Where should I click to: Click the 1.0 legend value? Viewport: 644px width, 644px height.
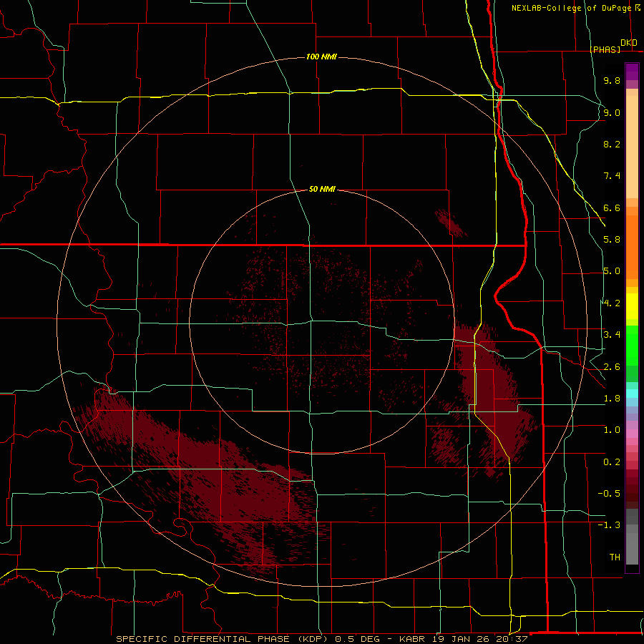pos(612,430)
